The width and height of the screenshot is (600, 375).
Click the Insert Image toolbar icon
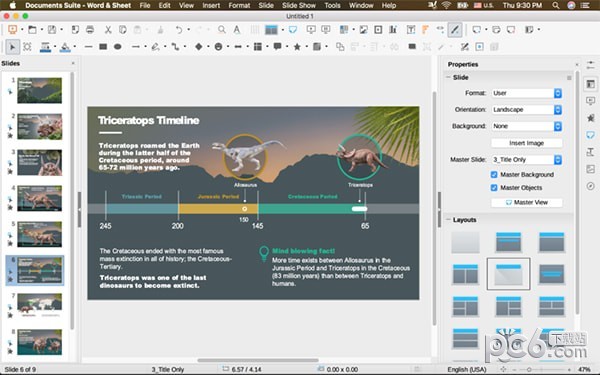coord(364,29)
